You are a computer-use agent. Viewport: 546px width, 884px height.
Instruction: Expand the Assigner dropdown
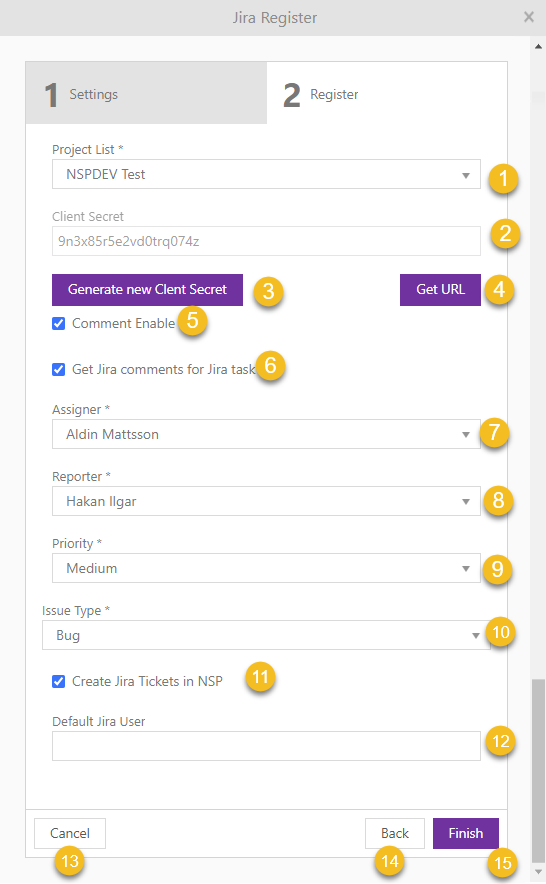coord(266,434)
